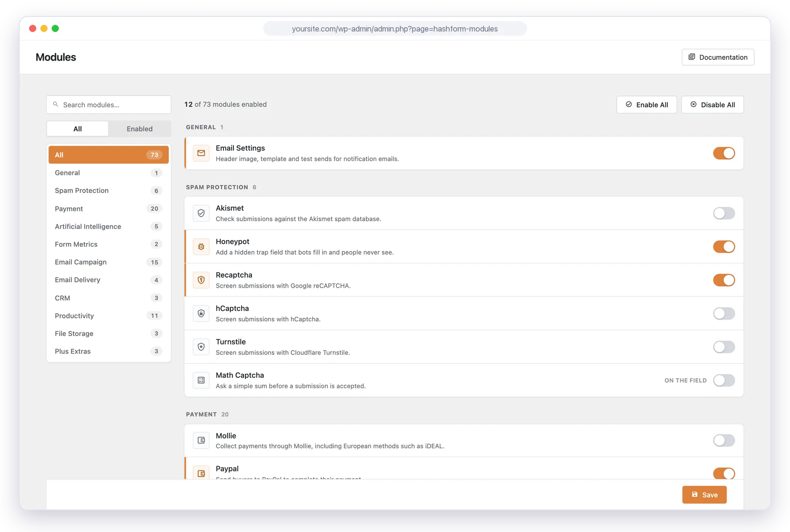This screenshot has width=790, height=532.
Task: Click the Mollie wallet icon
Action: pyautogui.click(x=201, y=440)
